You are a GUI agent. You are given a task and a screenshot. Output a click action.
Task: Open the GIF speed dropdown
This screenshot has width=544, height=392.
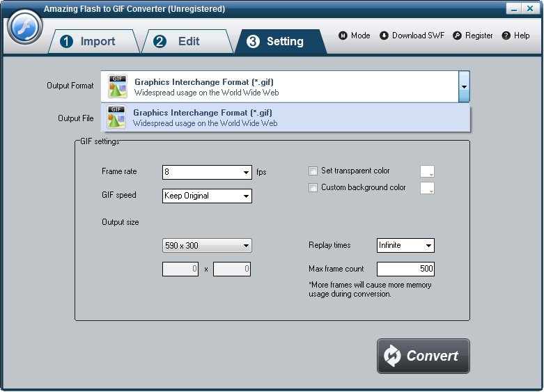point(207,196)
